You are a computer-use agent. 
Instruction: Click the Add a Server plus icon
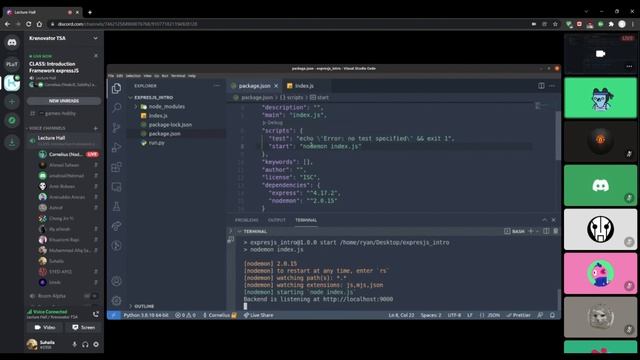(12, 102)
